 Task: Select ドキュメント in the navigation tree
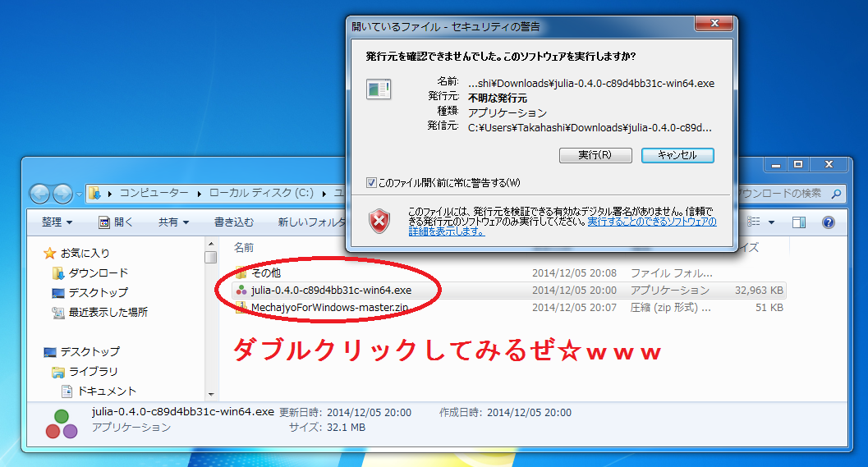pos(106,391)
